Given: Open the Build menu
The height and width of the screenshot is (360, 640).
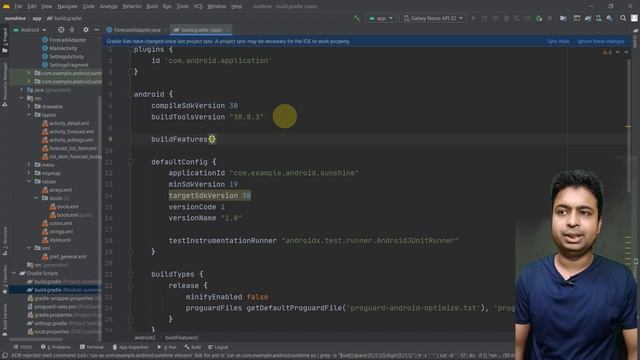Looking at the screenshot, I should (x=152, y=7).
